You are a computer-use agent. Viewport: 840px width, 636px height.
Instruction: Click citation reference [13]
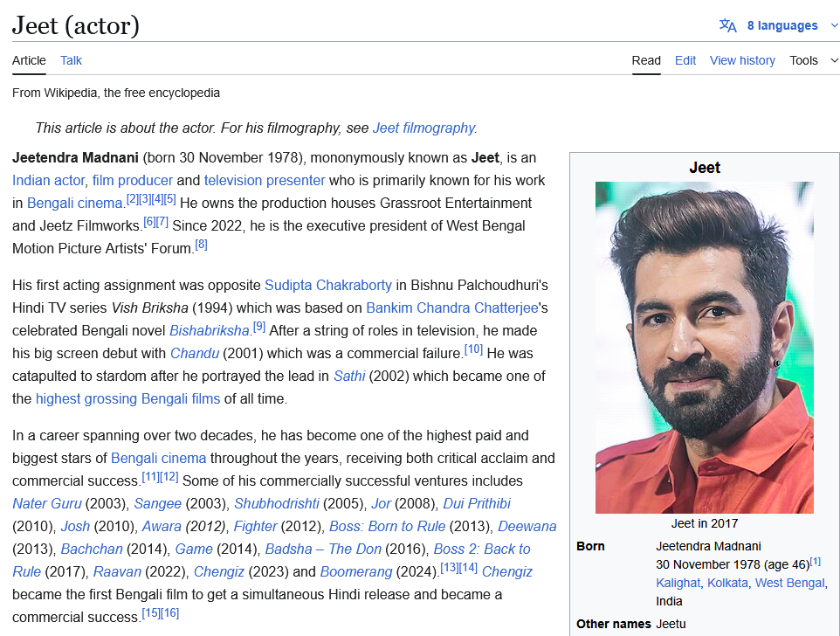450,568
